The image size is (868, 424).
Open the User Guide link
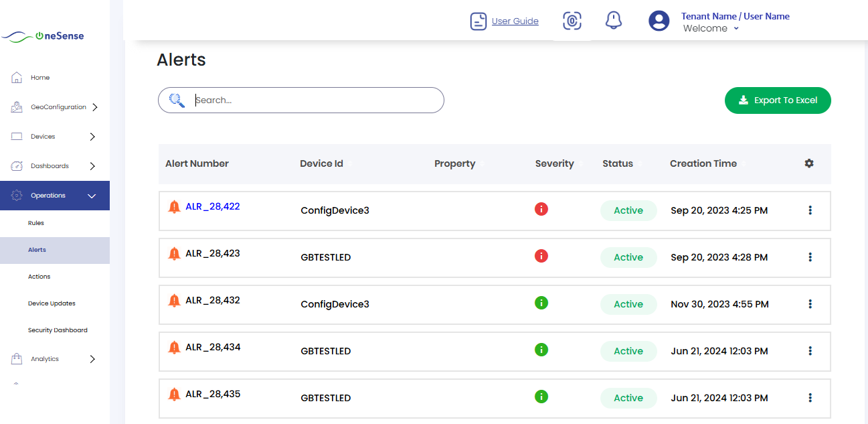click(515, 21)
